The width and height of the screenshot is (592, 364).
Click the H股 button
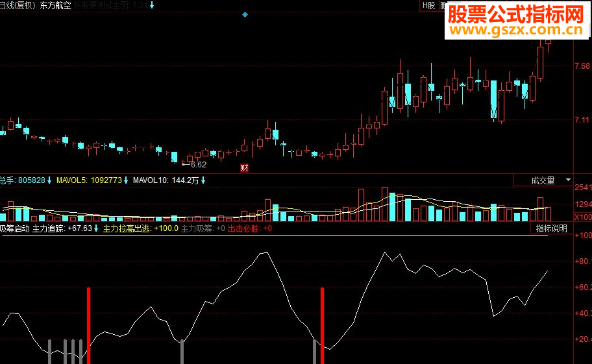pos(428,5)
